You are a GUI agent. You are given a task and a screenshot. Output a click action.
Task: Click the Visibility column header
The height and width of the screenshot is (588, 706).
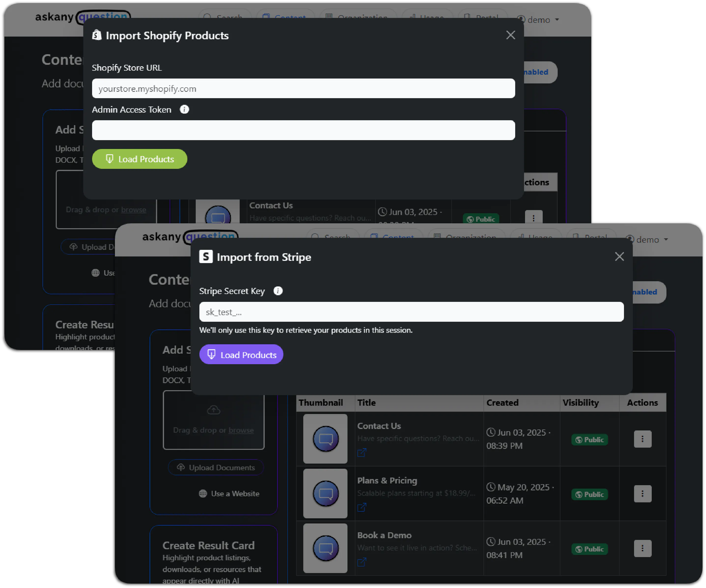pos(581,402)
